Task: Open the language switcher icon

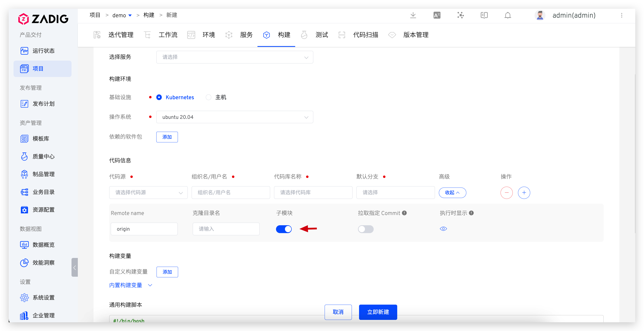Action: (x=437, y=15)
